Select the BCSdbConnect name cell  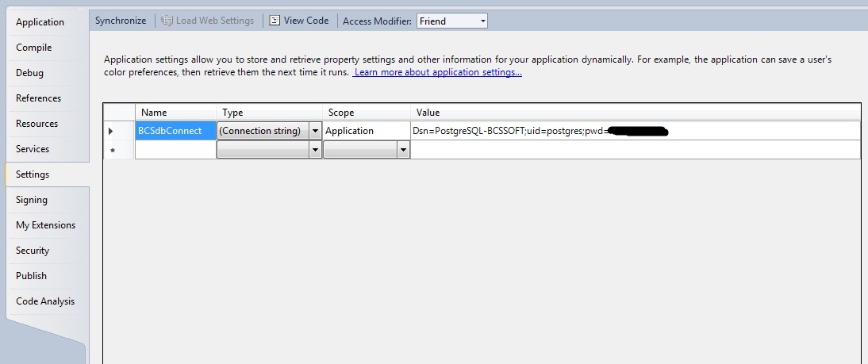click(175, 131)
